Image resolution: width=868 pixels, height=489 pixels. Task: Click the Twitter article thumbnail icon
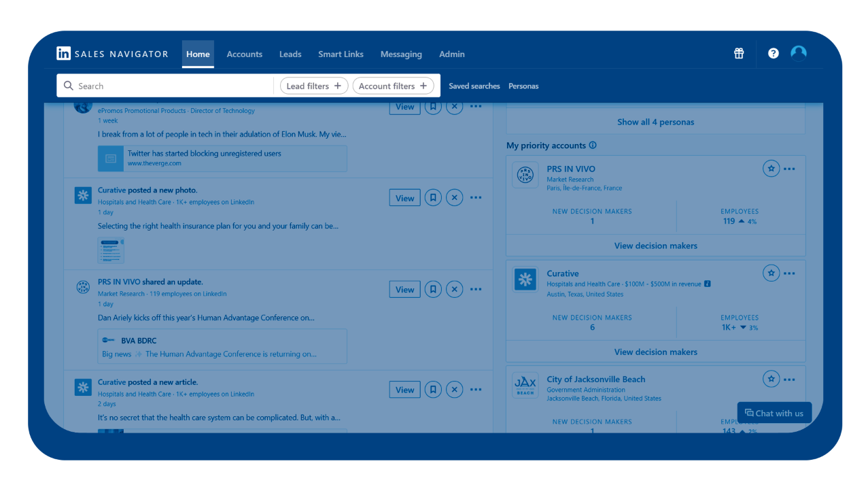(x=111, y=158)
